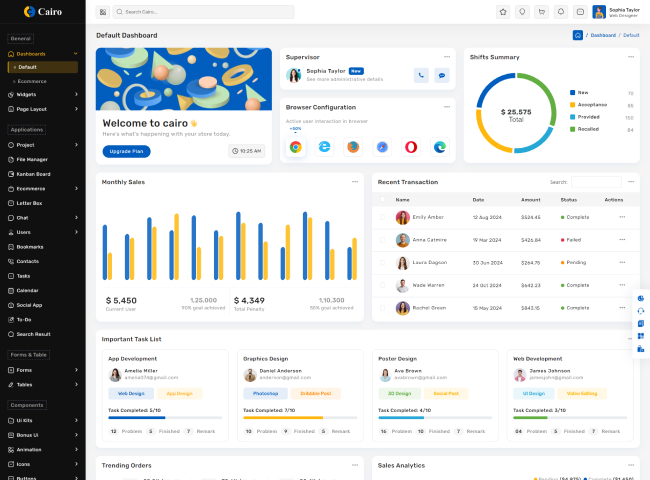Check the select-all checkbox in transaction table header

click(381, 200)
